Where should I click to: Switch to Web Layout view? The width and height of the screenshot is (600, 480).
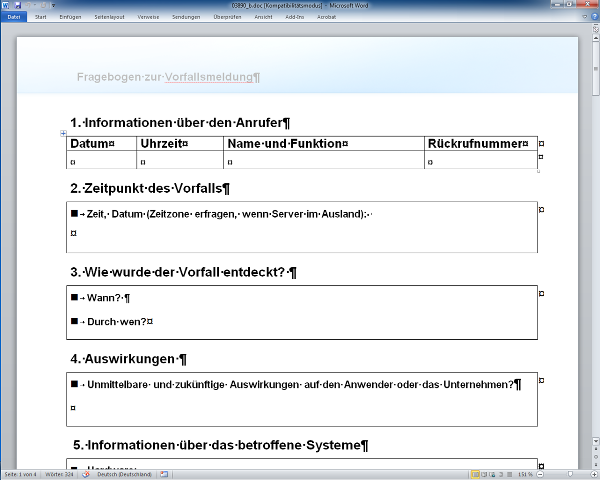[494, 473]
